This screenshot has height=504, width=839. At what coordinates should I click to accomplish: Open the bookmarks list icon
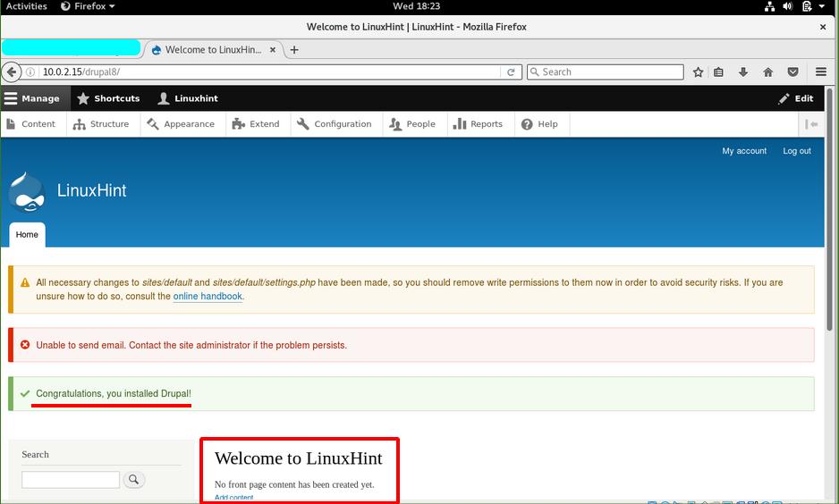click(718, 71)
